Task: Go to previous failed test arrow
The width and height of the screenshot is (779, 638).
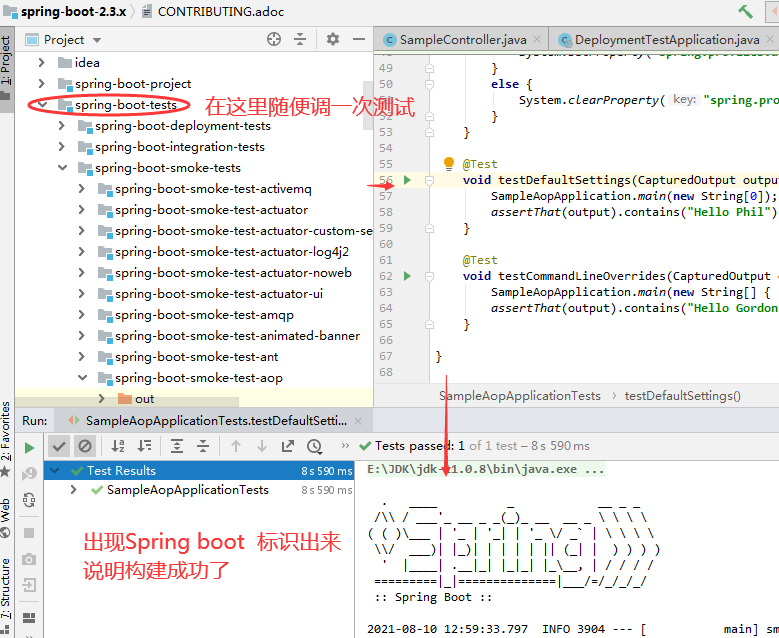Action: point(236,446)
